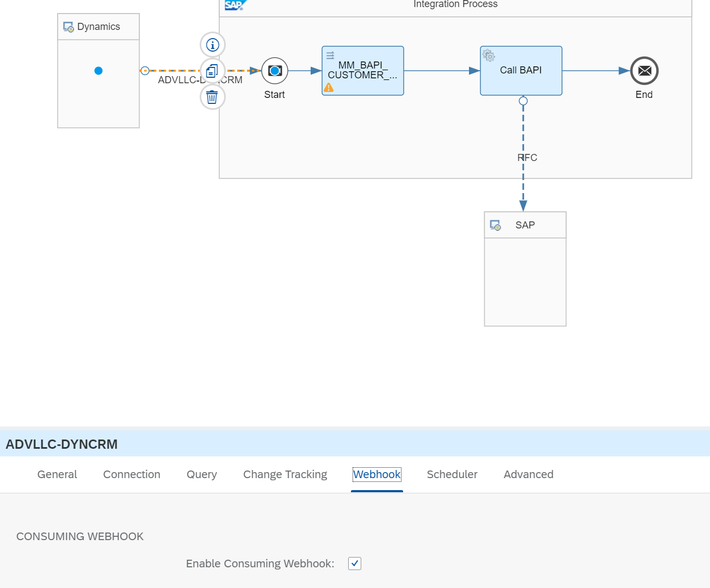
Task: Click the SAP receiver participant icon
Action: click(x=495, y=225)
